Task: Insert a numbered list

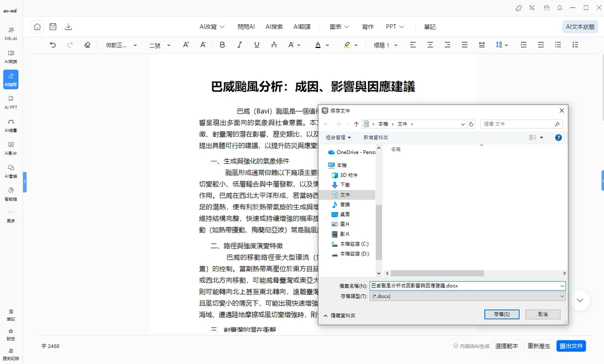Action: click(575, 45)
